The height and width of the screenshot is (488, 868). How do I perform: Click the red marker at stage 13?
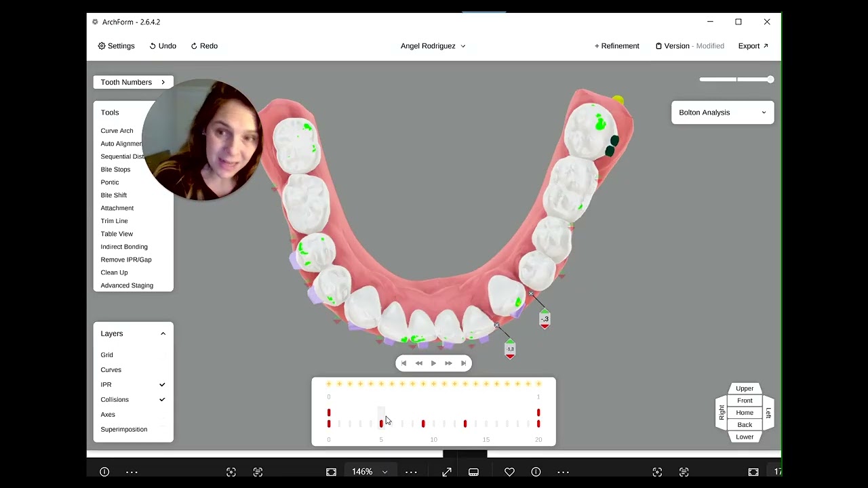tap(465, 424)
